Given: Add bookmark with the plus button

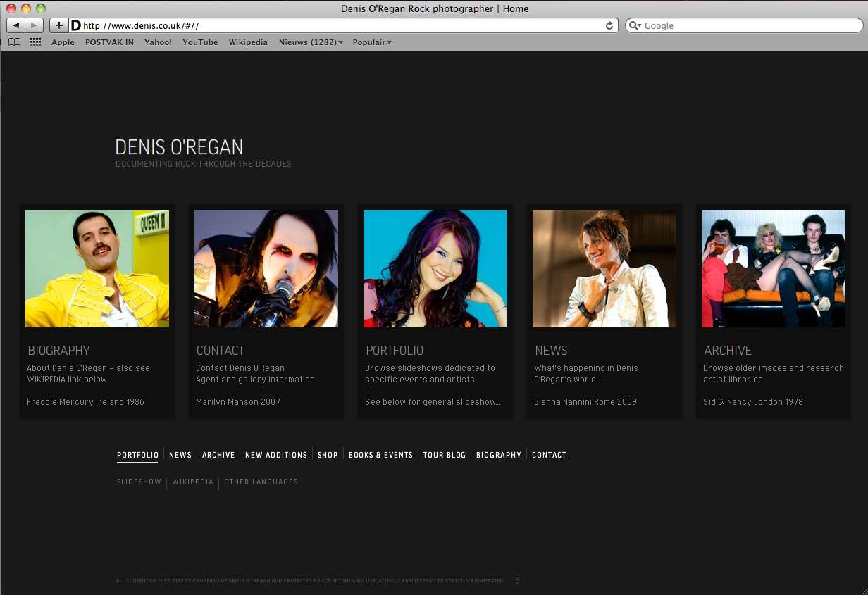Looking at the screenshot, I should (59, 25).
